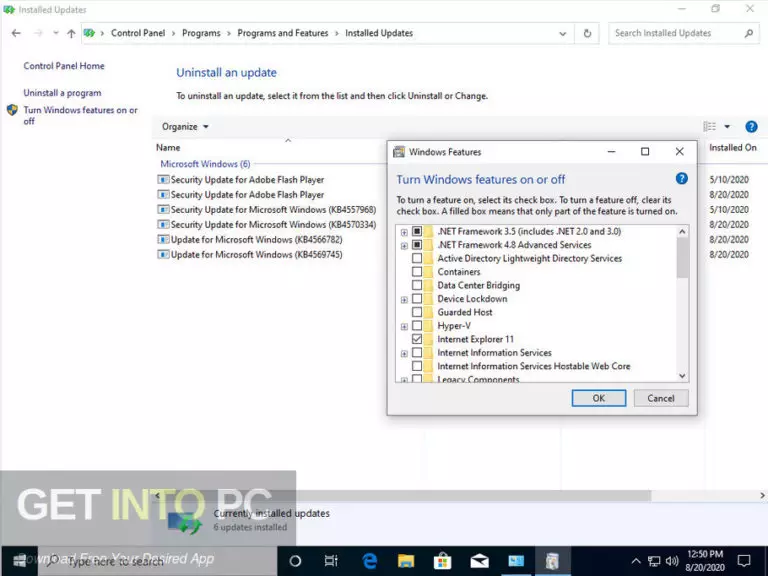Viewport: 768px width, 576px height.
Task: Go up one folder level arrow
Action: [x=72, y=33]
